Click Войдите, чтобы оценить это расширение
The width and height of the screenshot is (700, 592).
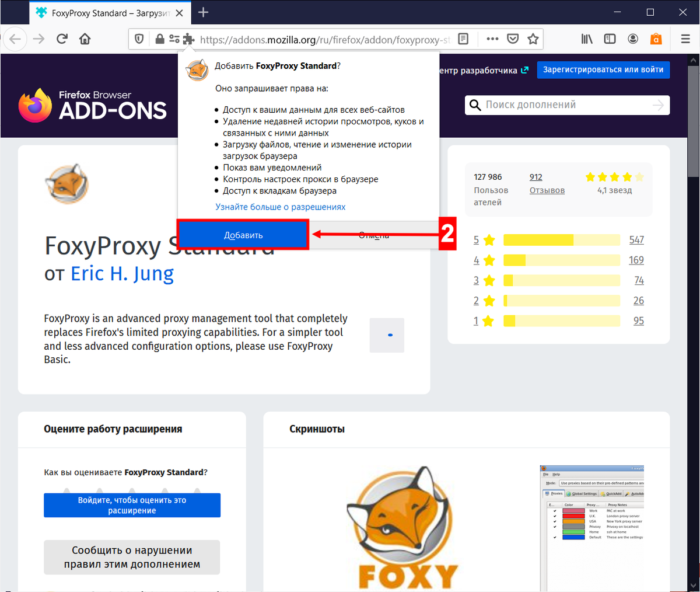tap(132, 505)
